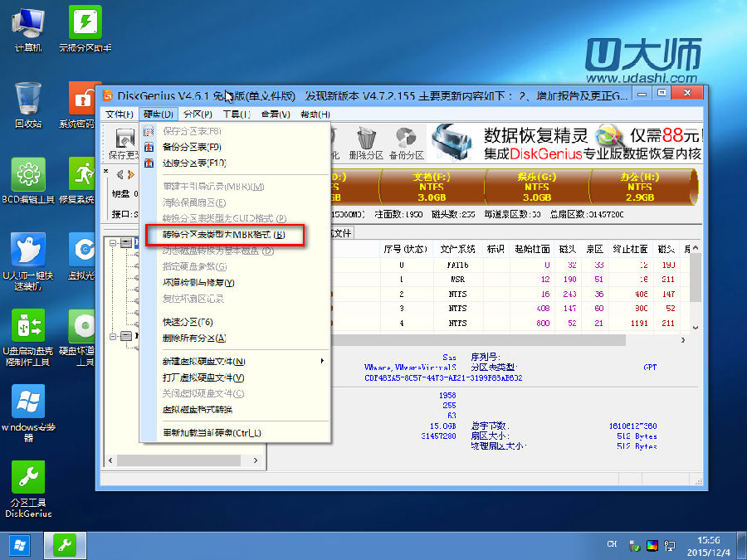Select the 娱乐(G:) partition block
The width and height of the screenshot is (747, 560).
(536, 187)
